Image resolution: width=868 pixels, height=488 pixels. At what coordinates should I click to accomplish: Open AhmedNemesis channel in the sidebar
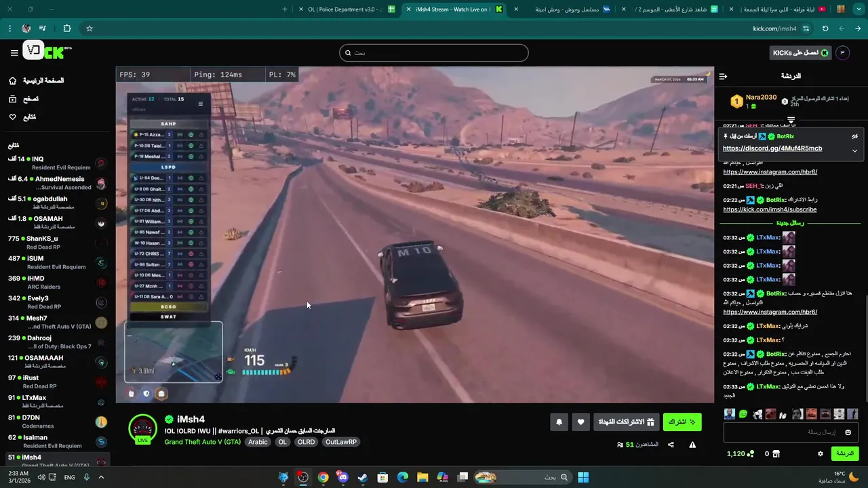click(x=58, y=183)
